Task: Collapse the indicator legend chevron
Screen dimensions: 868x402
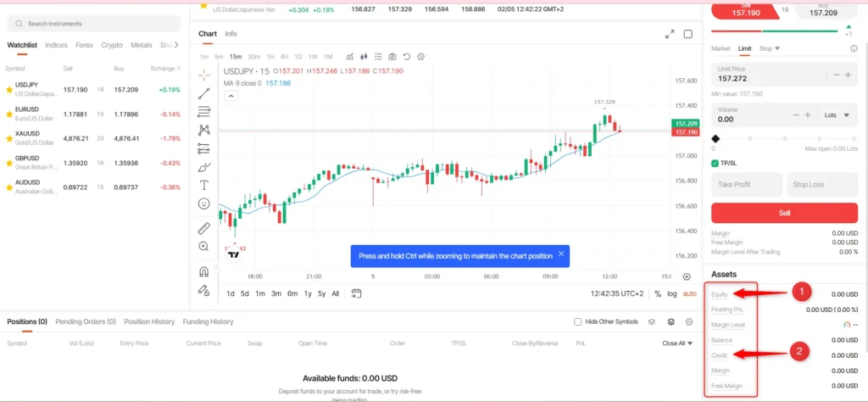Action: coord(231,96)
